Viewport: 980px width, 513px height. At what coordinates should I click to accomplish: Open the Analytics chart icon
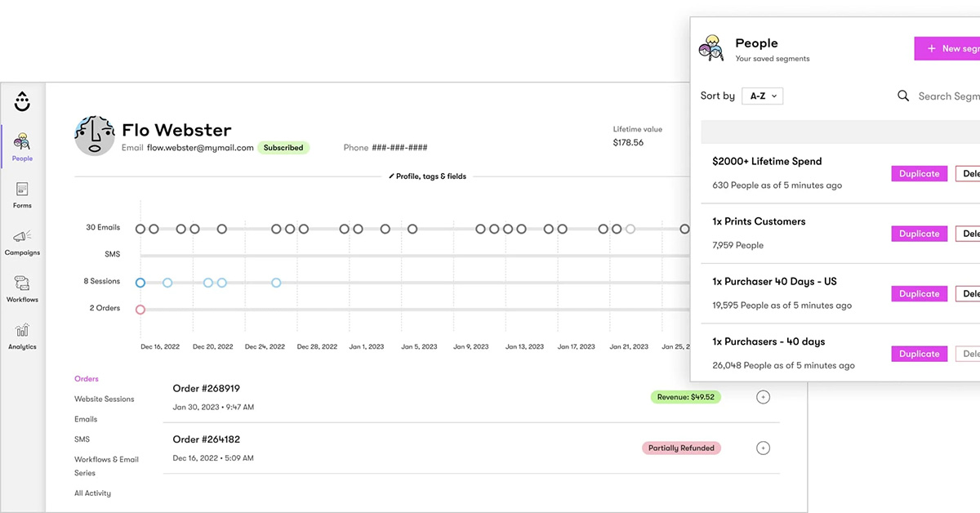pyautogui.click(x=22, y=332)
